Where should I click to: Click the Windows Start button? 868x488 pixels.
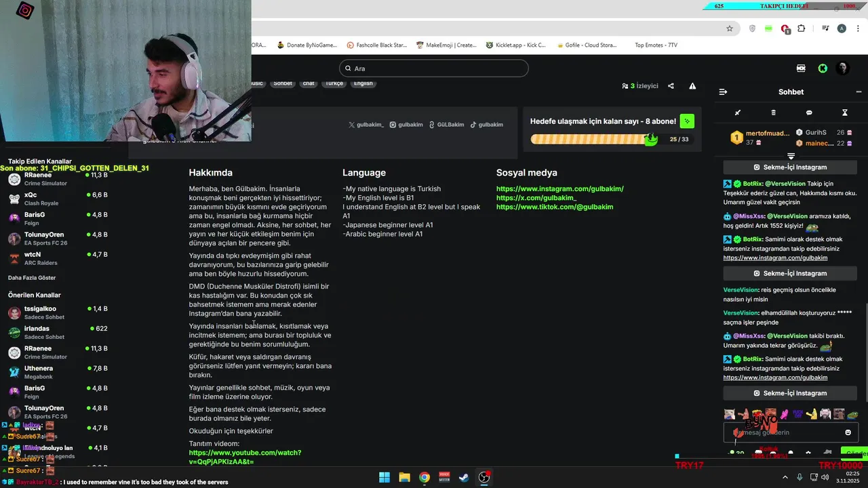(x=384, y=477)
